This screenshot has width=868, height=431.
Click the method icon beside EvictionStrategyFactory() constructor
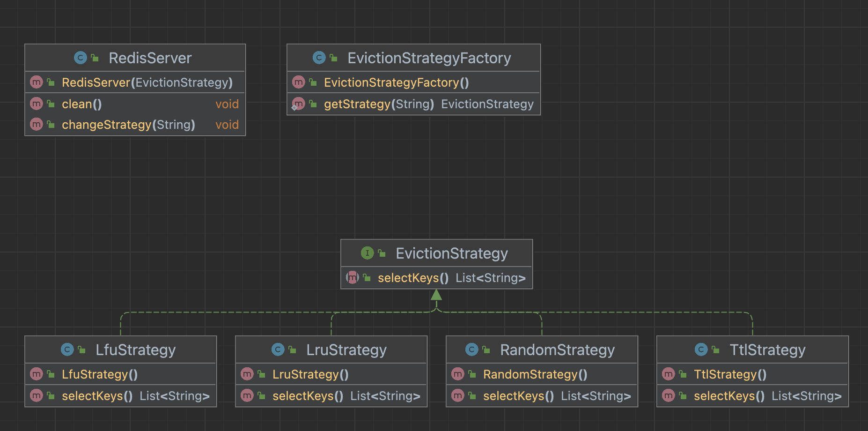point(299,82)
